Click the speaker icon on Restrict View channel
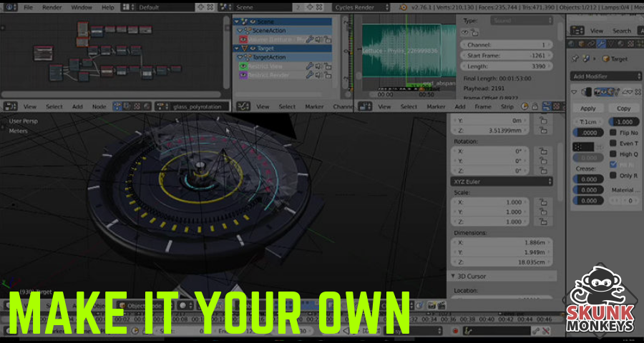The height and width of the screenshot is (343, 644). [x=318, y=66]
